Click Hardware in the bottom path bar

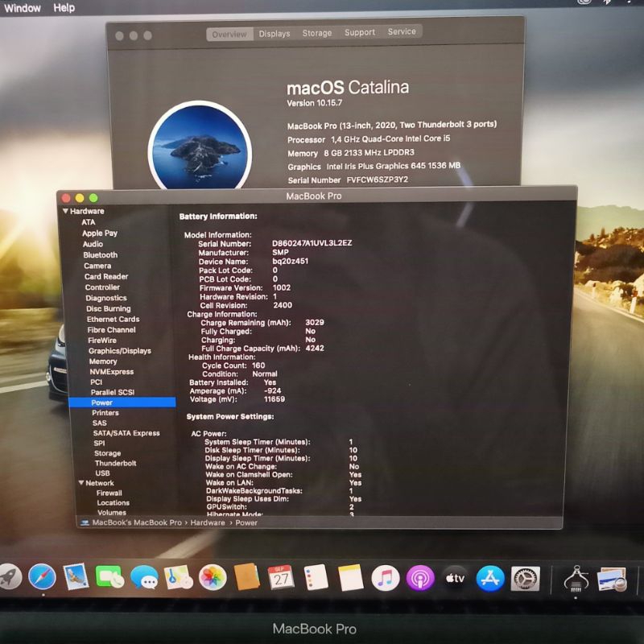pos(208,522)
